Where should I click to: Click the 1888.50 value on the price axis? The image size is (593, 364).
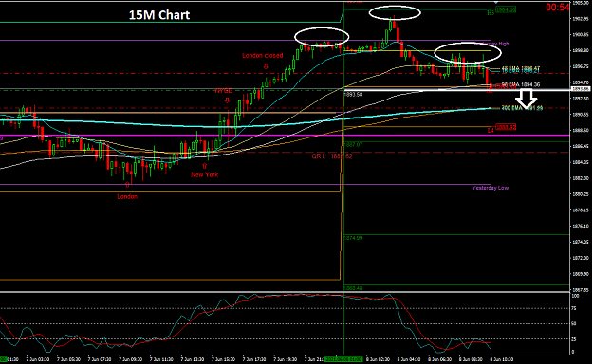(581, 131)
